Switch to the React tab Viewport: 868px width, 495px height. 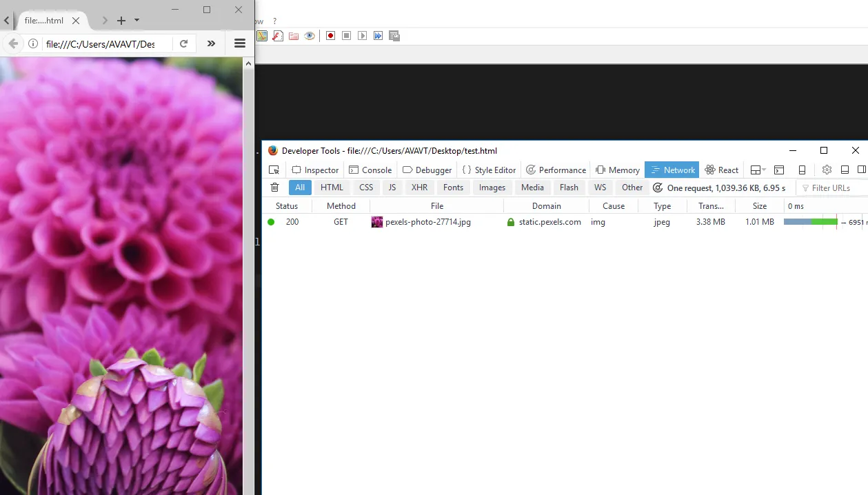[x=721, y=170]
